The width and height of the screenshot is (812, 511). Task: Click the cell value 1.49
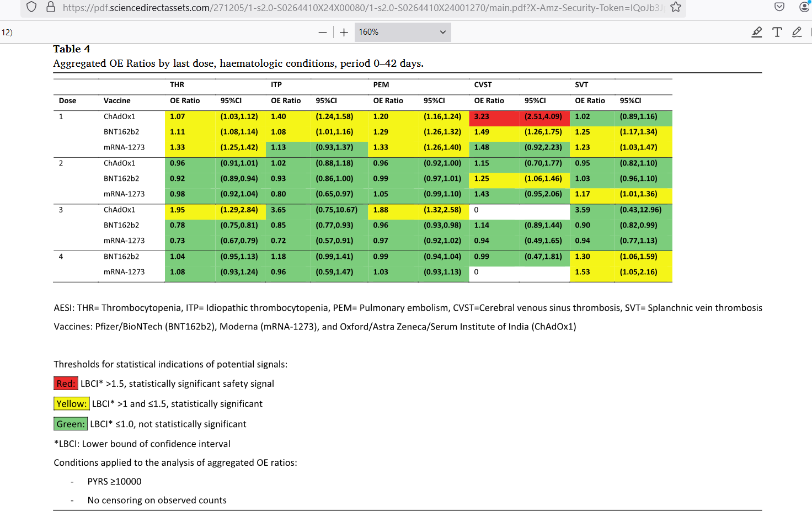click(482, 132)
